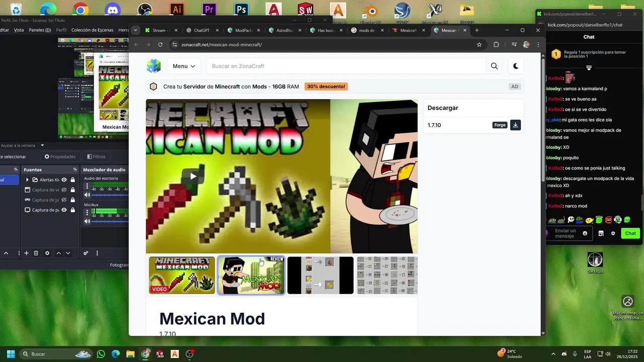Click the address bar URL zonacraft.net
644x362 pixels.
221,45
